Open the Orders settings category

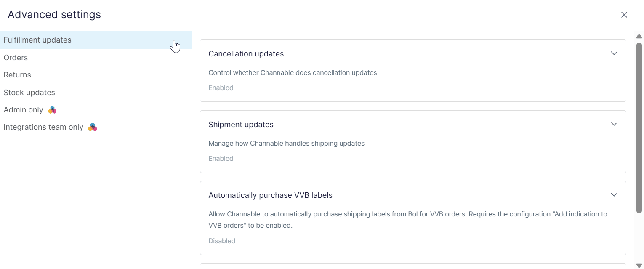[16, 58]
